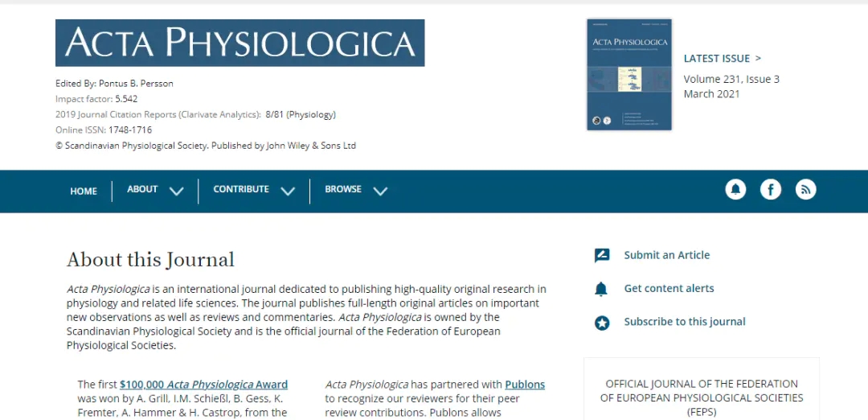Open the About menu item
Image resolution: width=868 pixels, height=420 pixels.
coord(142,189)
